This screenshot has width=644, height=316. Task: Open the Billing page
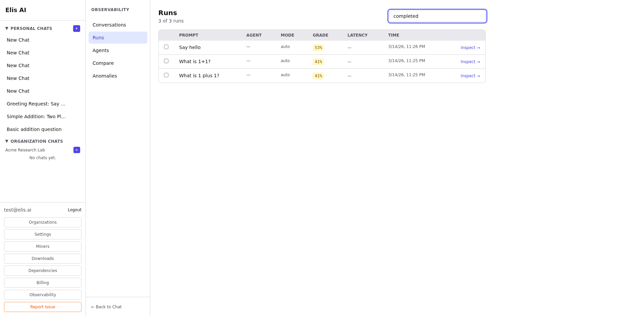point(43,283)
